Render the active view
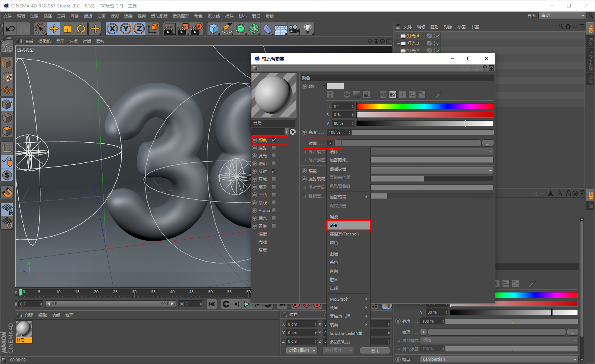Screen dimensions: 595x364 coord(169,29)
